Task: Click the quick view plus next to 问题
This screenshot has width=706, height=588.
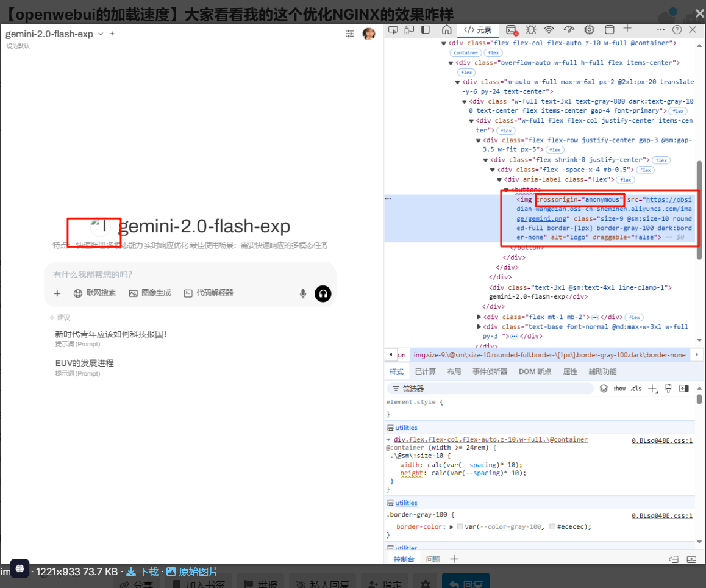Action: pos(454,559)
